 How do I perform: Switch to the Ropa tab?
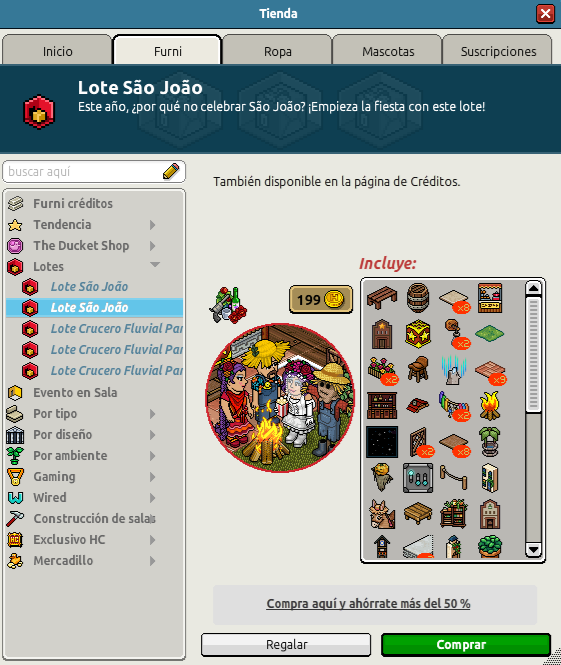click(x=277, y=51)
